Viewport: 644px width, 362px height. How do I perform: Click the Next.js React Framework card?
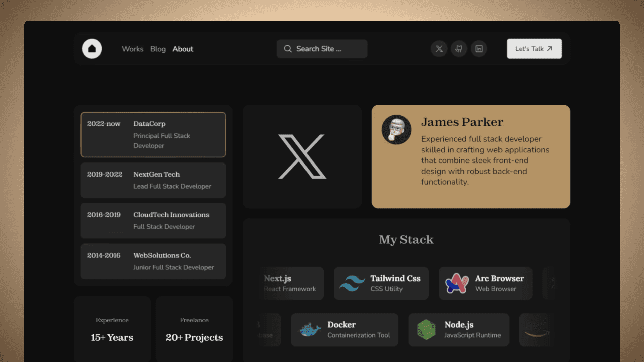[290, 283]
